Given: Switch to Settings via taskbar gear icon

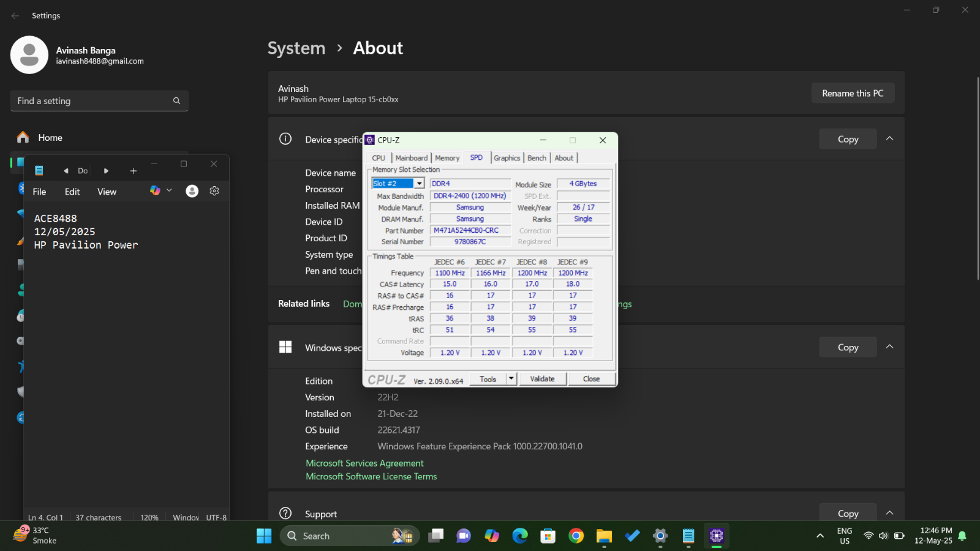Looking at the screenshot, I should (660, 536).
